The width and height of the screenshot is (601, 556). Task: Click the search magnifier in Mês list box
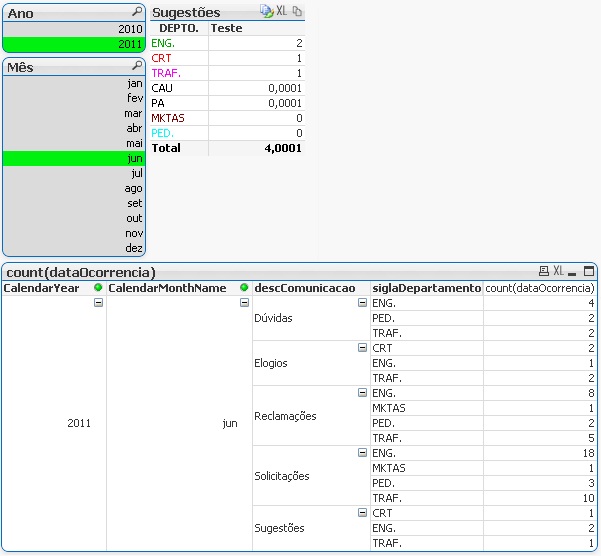click(137, 66)
